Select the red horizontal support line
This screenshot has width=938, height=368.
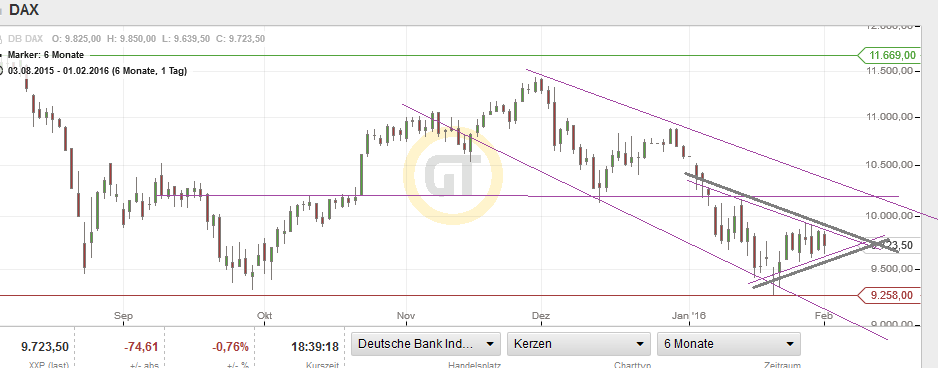(429, 295)
